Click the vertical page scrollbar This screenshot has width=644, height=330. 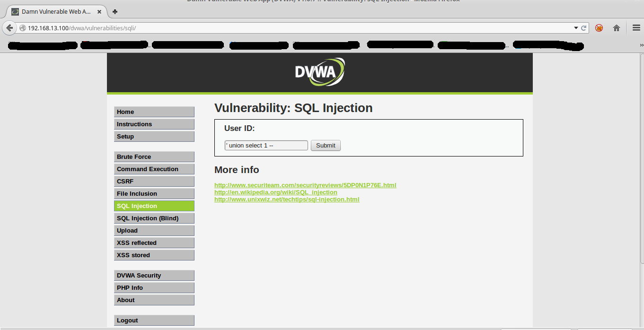tap(641, 156)
